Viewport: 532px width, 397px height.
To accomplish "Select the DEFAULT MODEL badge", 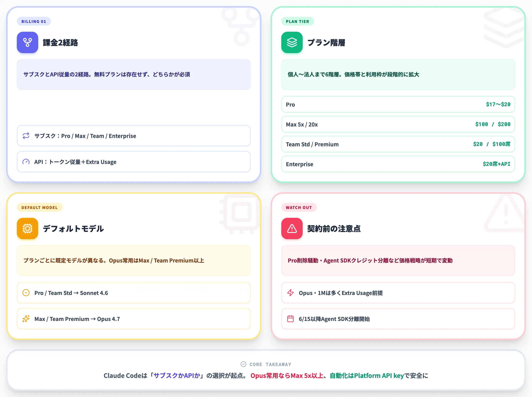I will tap(40, 207).
